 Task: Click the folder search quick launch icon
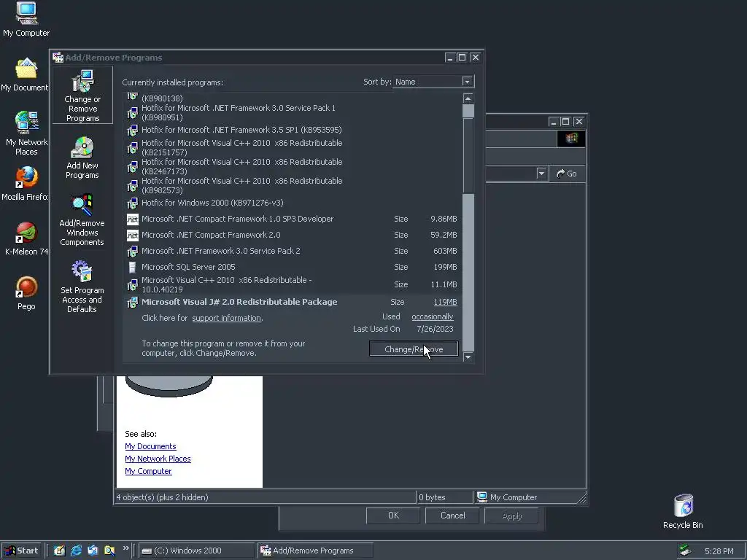[x=109, y=551]
